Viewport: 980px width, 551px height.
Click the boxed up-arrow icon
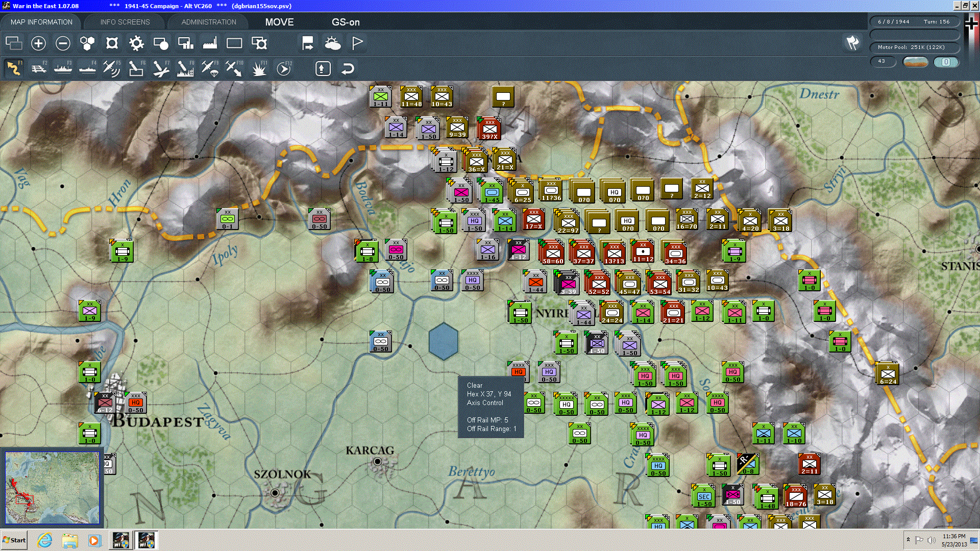point(323,68)
